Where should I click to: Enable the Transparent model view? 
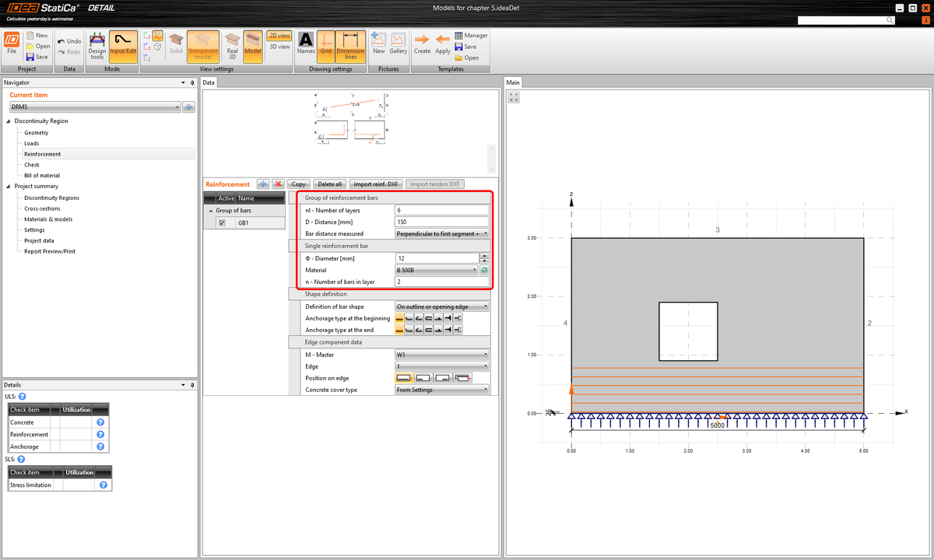pyautogui.click(x=203, y=46)
